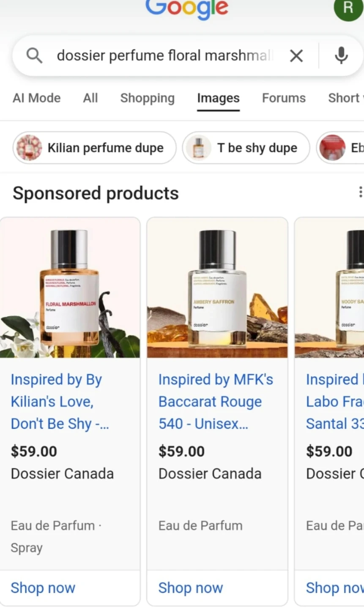The width and height of the screenshot is (364, 609).
Task: Click the search text field
Action: point(165,55)
